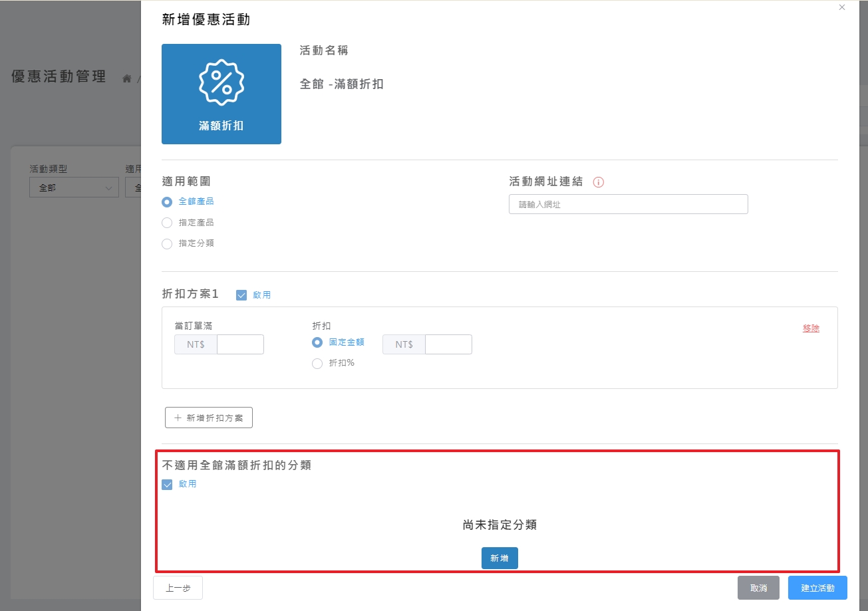868x611 pixels.
Task: Pick the 固定金額 discount type
Action: [x=317, y=343]
